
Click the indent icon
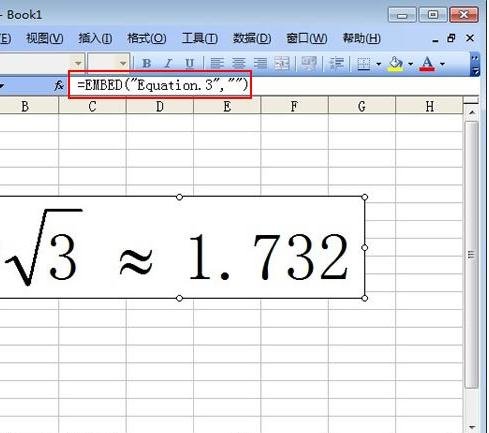tap(336, 63)
